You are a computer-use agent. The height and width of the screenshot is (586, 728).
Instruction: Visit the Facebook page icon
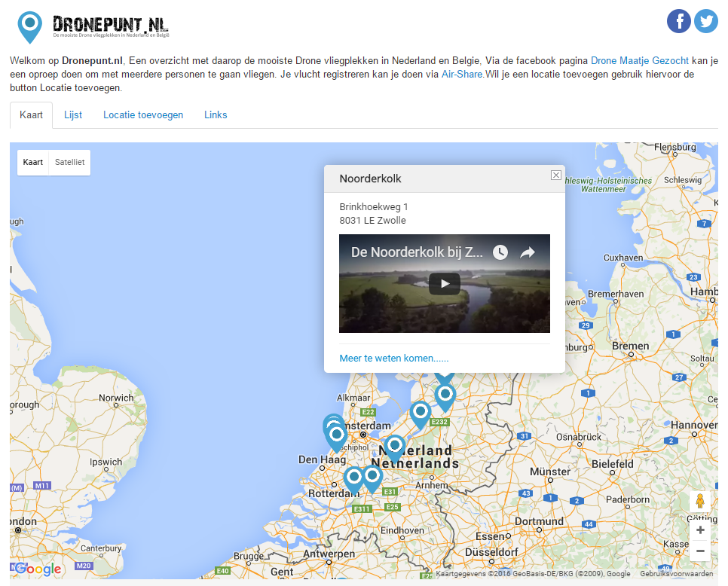[x=679, y=21]
